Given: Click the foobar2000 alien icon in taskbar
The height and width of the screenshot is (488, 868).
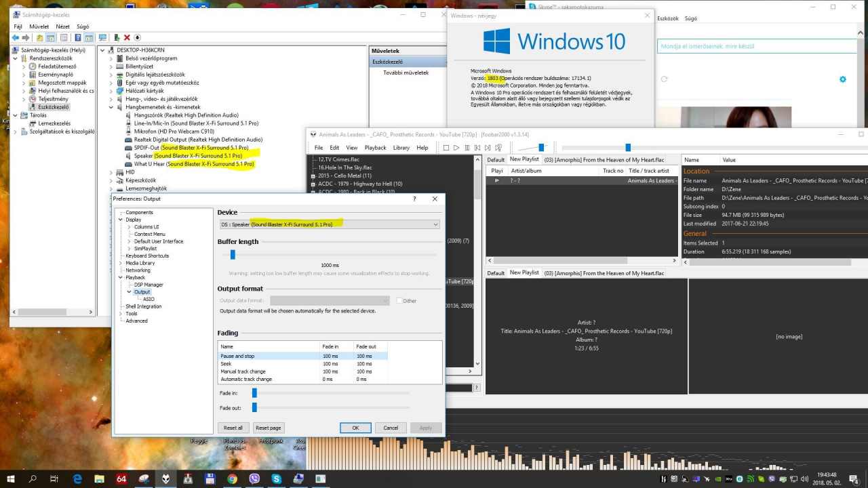Looking at the screenshot, I should coord(165,479).
